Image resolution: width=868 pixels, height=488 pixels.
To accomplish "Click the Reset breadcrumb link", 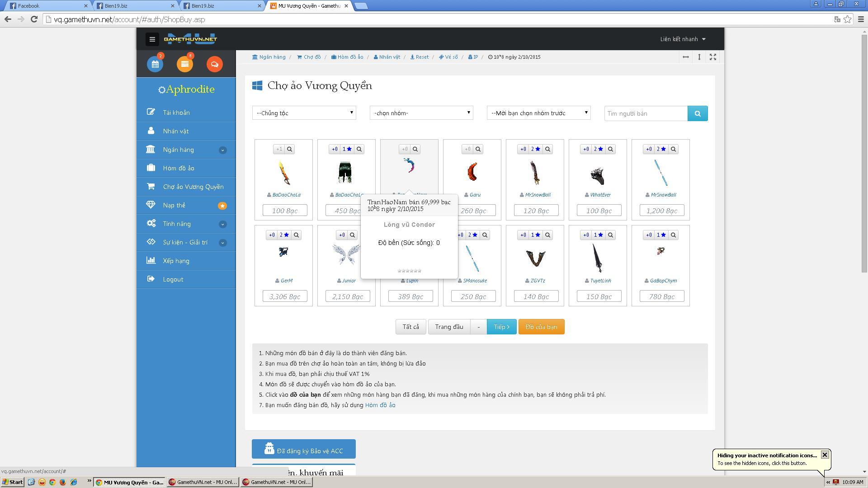I will coord(419,57).
